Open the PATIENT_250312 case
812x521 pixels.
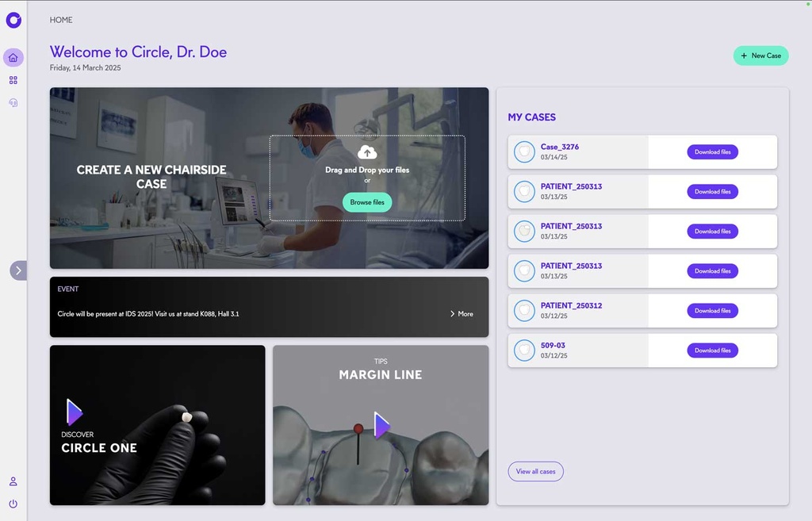coord(571,305)
